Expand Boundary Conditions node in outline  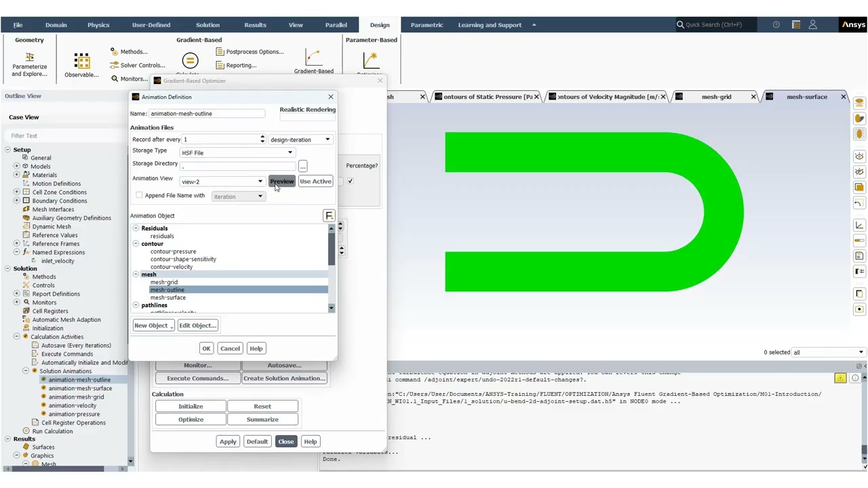click(x=17, y=201)
